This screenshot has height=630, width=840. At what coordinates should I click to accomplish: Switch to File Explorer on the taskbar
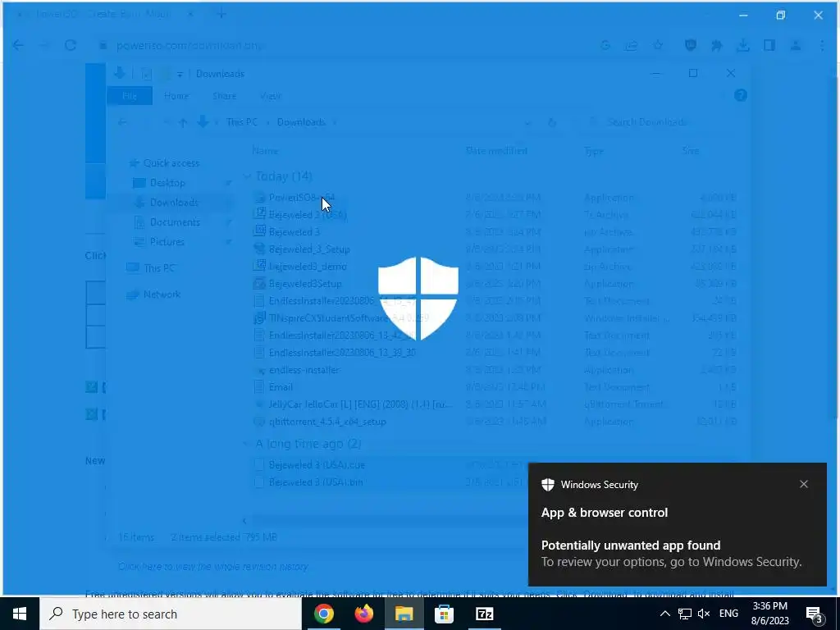[404, 614]
